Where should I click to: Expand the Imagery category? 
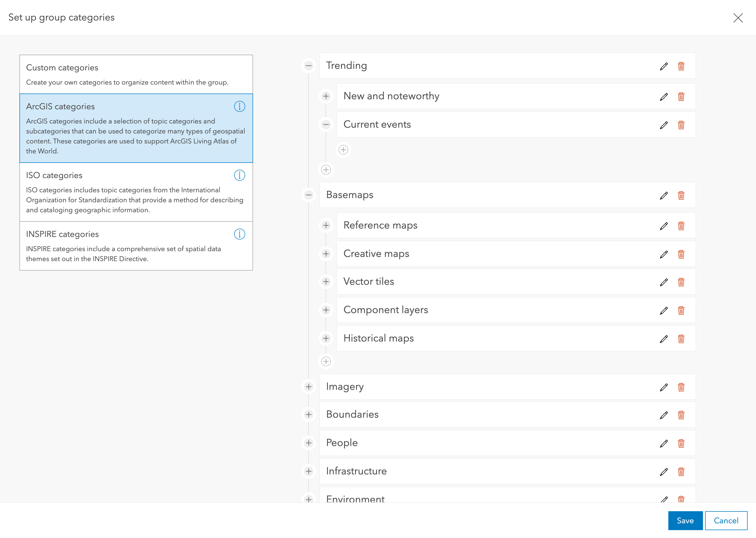[x=308, y=387]
